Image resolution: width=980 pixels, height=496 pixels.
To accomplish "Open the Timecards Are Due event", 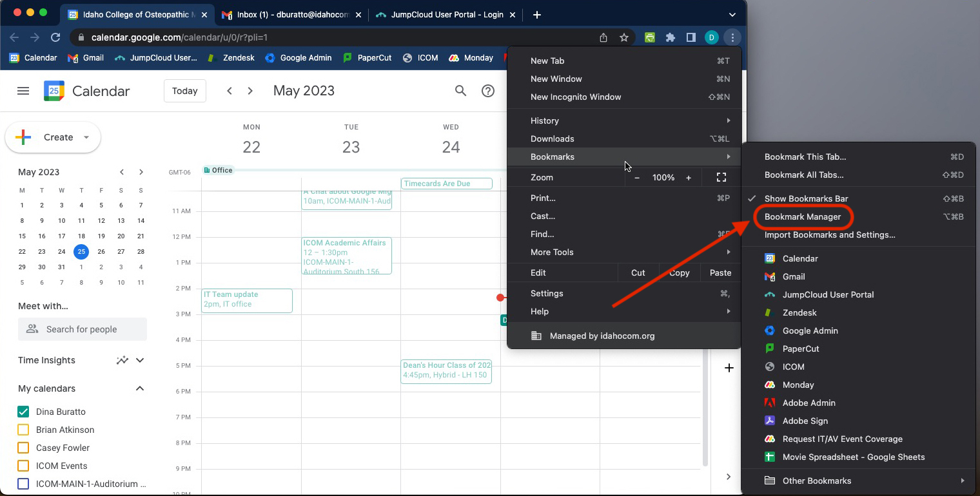I will [446, 184].
